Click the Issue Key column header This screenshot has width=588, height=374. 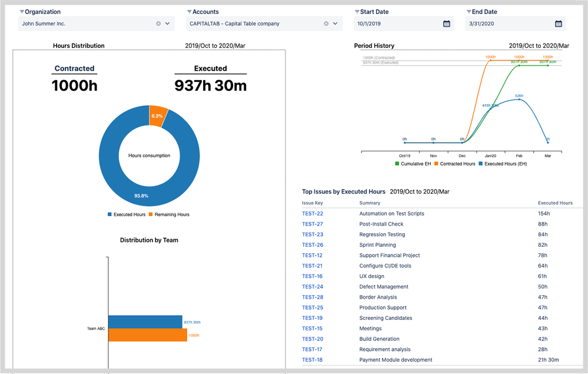click(x=313, y=203)
